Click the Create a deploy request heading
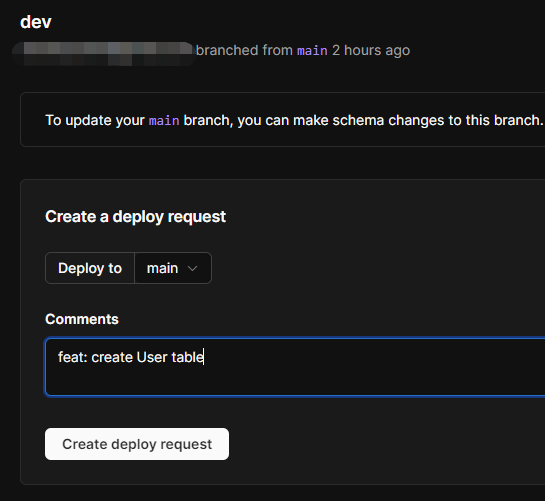The height and width of the screenshot is (501, 545). (x=136, y=217)
